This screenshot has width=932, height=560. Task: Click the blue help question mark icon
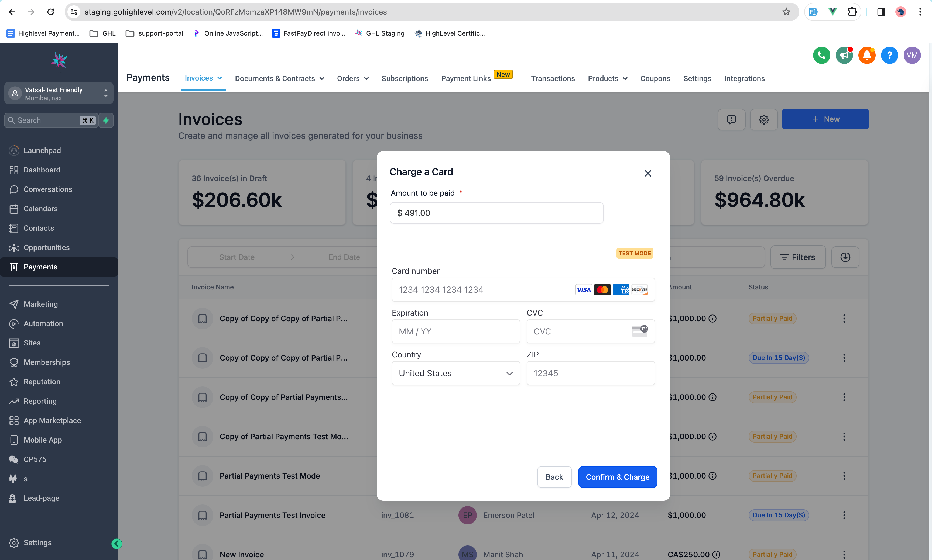pyautogui.click(x=889, y=56)
